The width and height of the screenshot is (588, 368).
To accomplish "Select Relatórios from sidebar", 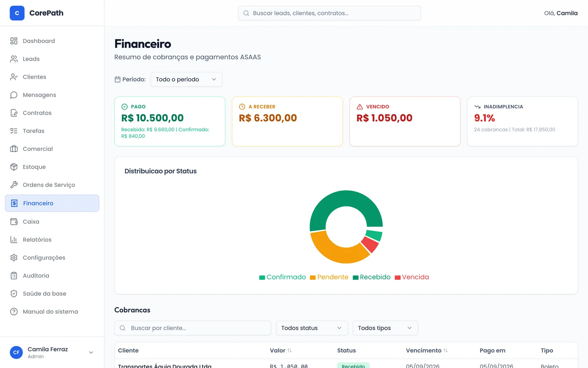I will [x=52, y=240].
